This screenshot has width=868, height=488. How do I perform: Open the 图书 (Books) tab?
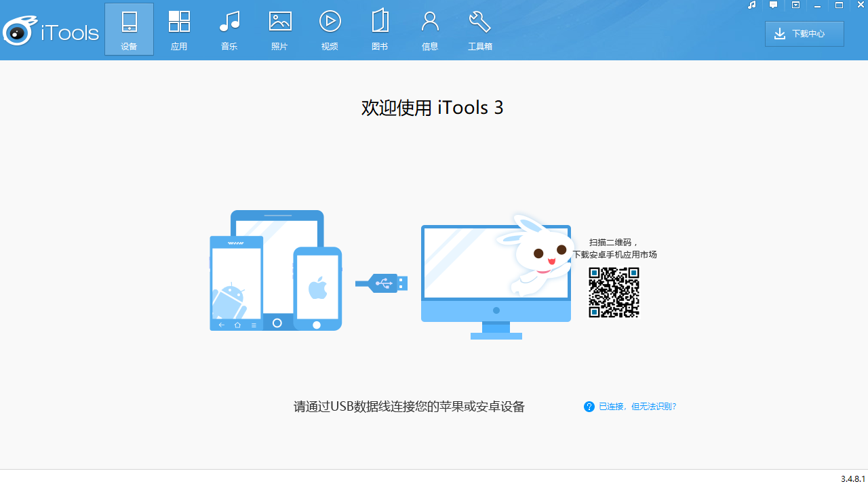coord(380,29)
